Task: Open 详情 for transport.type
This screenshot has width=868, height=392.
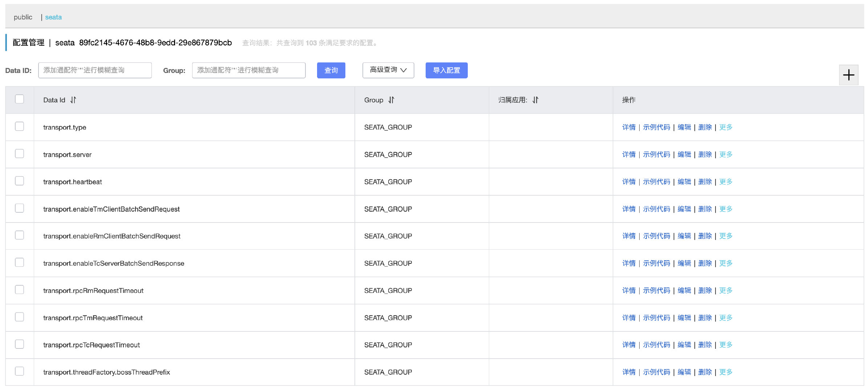Action: (x=629, y=127)
